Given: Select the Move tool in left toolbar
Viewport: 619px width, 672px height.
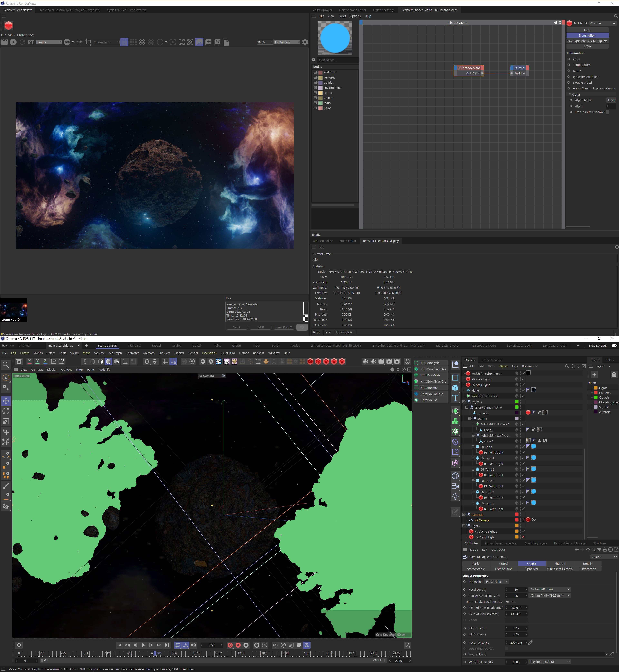Looking at the screenshot, I should (6, 400).
